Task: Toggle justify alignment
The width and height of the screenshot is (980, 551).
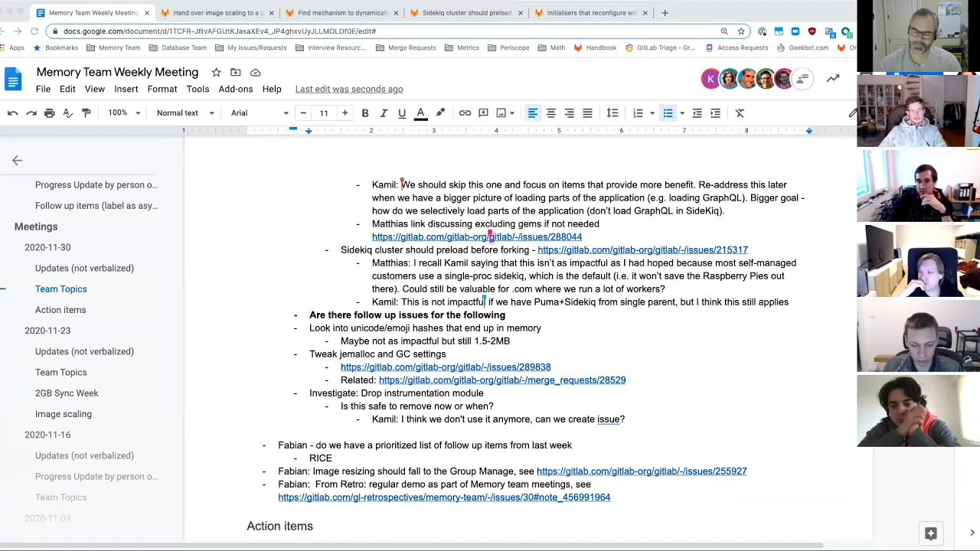Action: (x=587, y=113)
